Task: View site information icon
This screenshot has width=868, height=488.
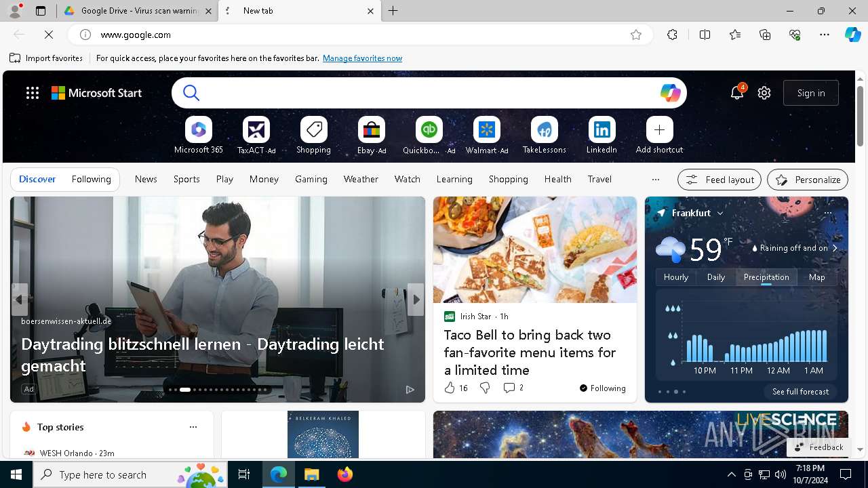Action: tap(85, 35)
